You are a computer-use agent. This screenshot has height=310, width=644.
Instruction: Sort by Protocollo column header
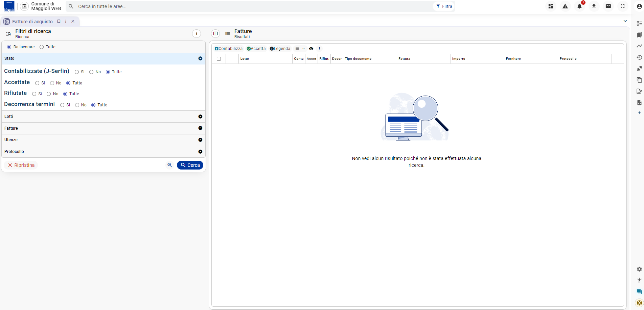[x=584, y=59]
